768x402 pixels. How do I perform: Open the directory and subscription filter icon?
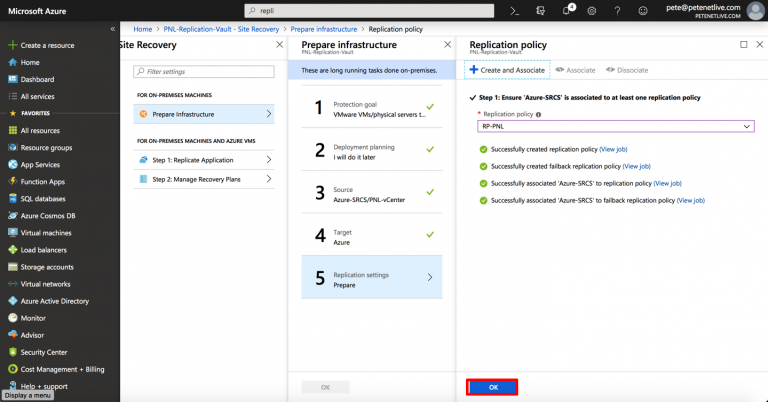[540, 11]
